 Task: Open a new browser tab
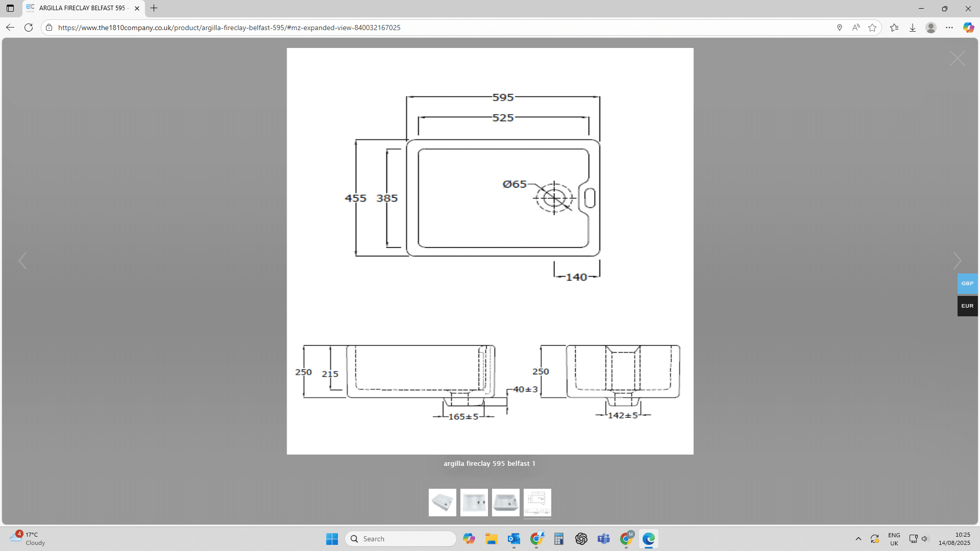tap(154, 8)
